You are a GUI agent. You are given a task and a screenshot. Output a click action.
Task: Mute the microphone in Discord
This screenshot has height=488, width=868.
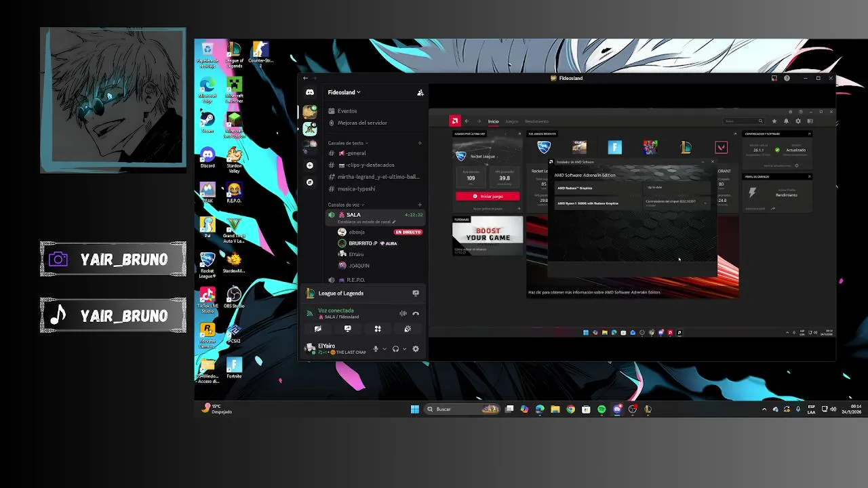click(376, 349)
